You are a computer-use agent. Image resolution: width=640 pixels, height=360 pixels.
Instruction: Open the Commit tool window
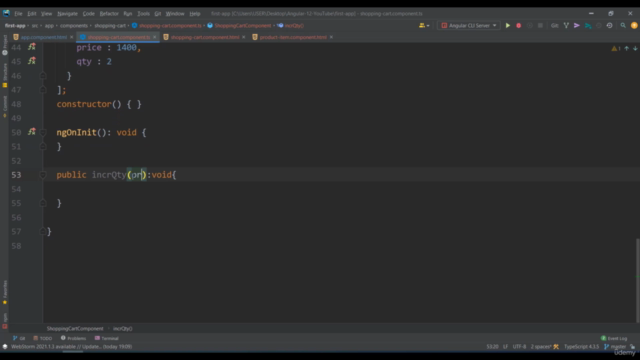pyautogui.click(x=5, y=107)
